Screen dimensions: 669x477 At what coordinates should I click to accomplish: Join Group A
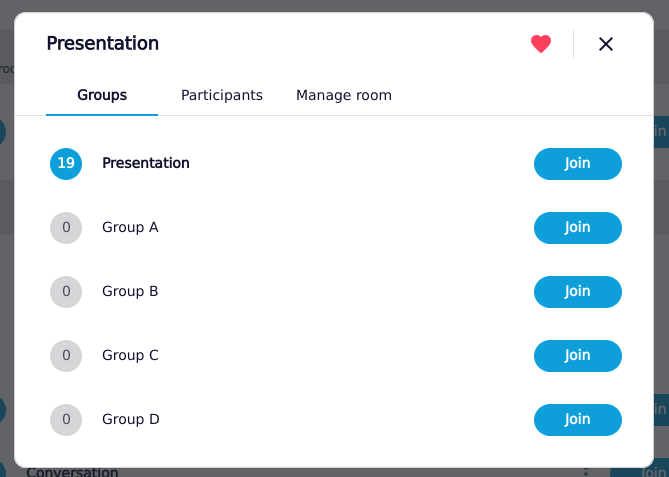coord(578,228)
